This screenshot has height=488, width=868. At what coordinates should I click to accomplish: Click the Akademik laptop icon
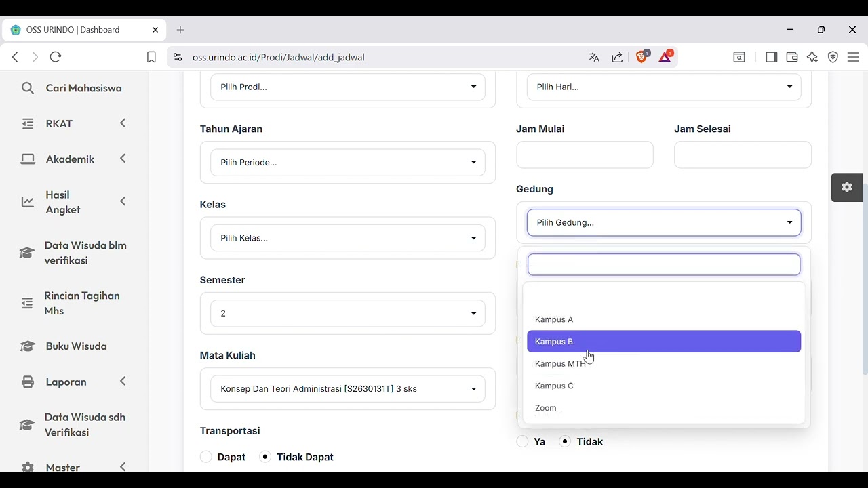[x=28, y=159]
